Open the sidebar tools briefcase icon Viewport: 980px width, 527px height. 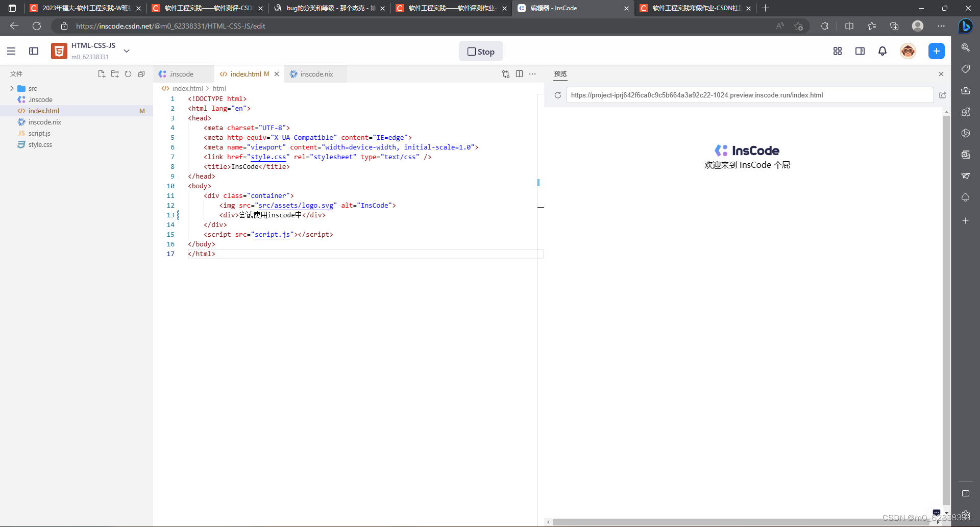(966, 90)
